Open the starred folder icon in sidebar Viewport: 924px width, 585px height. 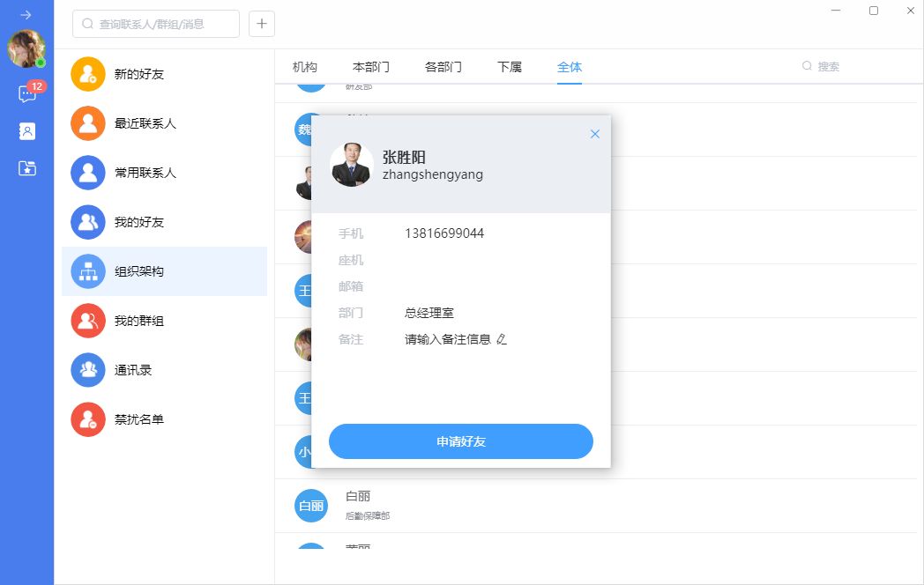click(27, 168)
